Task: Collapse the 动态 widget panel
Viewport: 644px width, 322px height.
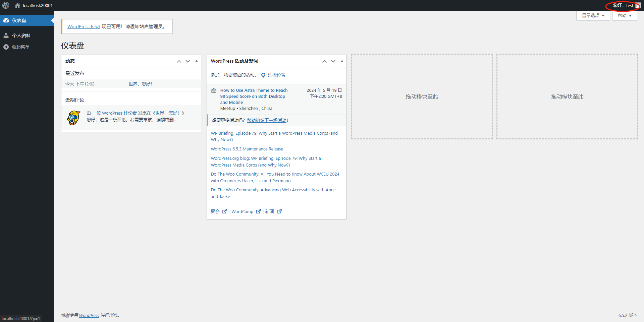Action: coord(196,61)
